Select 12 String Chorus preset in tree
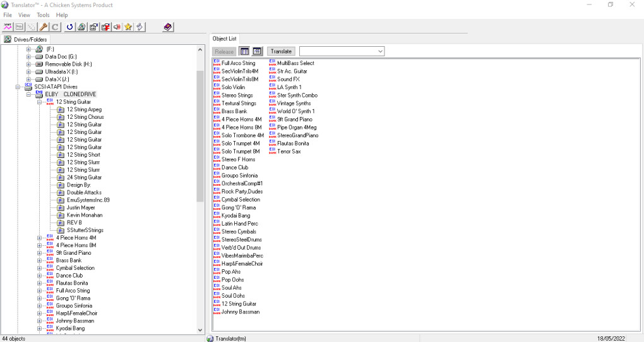 point(85,117)
